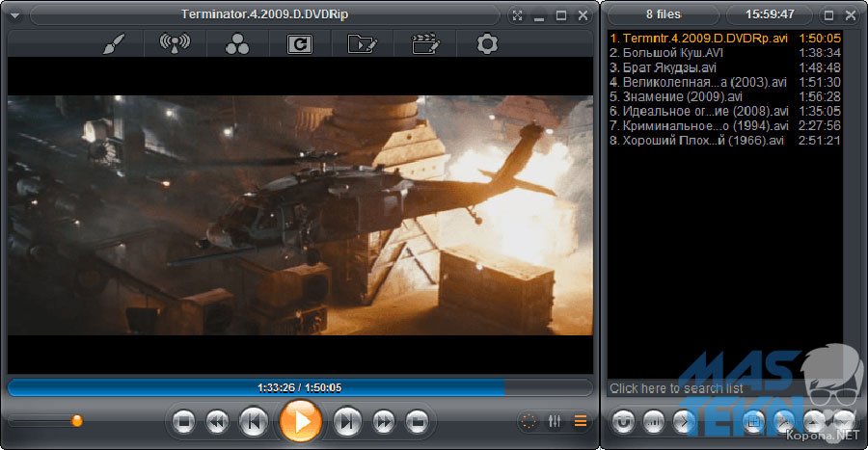Click the video display area with the helicopter
The height and width of the screenshot is (450, 868).
click(300, 215)
